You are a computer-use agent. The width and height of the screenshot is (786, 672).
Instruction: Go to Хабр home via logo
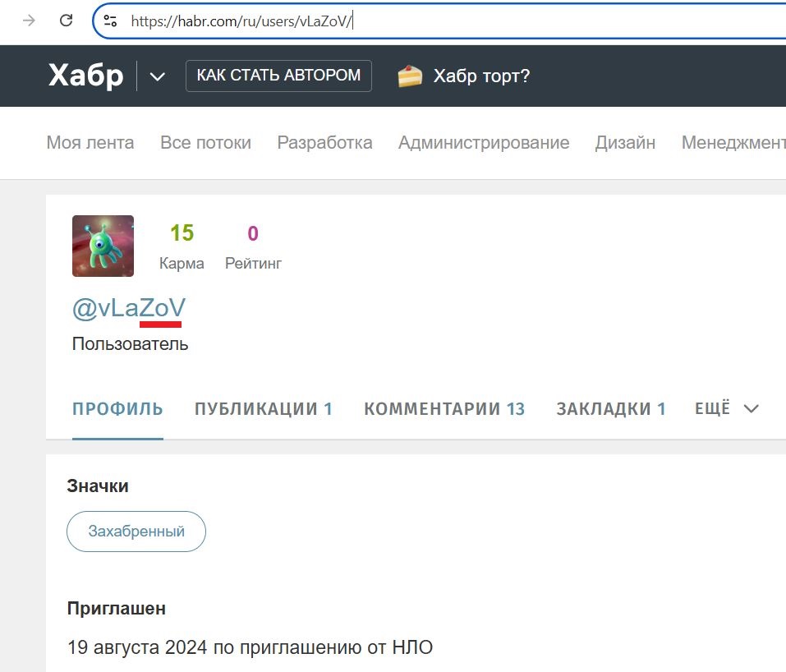[x=85, y=76]
